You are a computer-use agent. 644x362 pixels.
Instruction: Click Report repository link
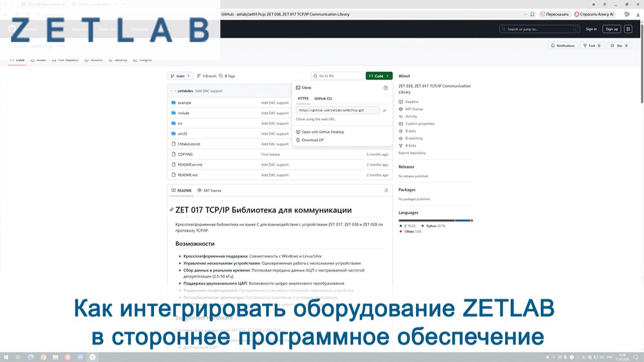pos(412,153)
